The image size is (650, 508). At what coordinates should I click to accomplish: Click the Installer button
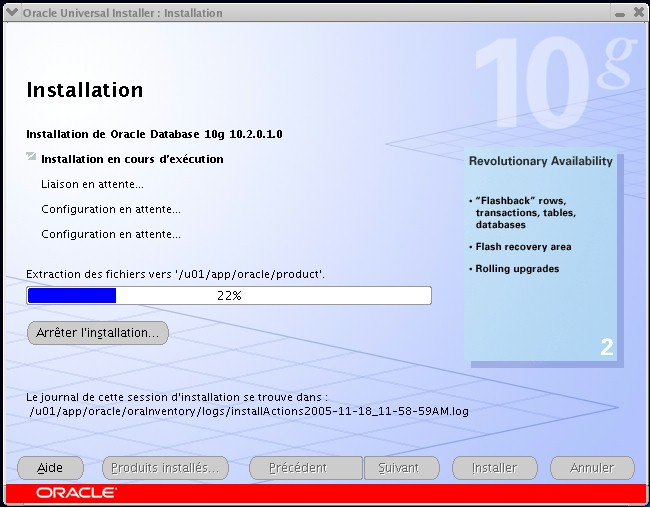(x=495, y=468)
